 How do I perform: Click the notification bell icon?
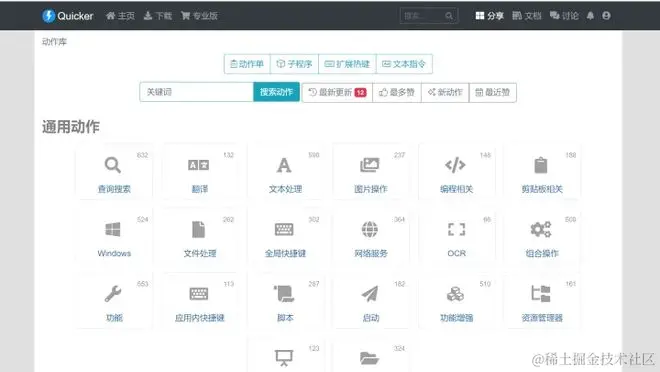pyautogui.click(x=590, y=16)
